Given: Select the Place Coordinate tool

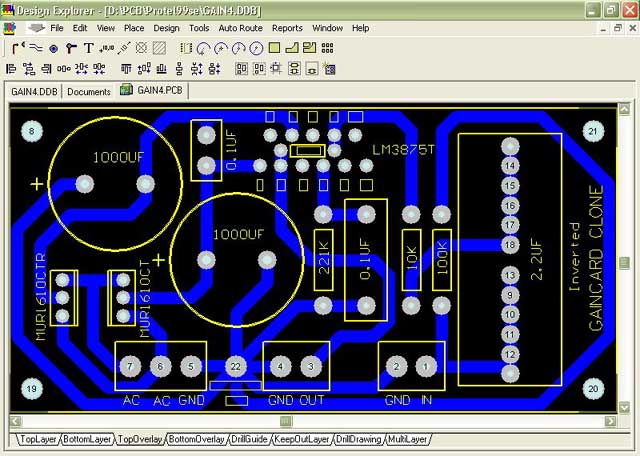Looking at the screenshot, I should click(x=107, y=48).
